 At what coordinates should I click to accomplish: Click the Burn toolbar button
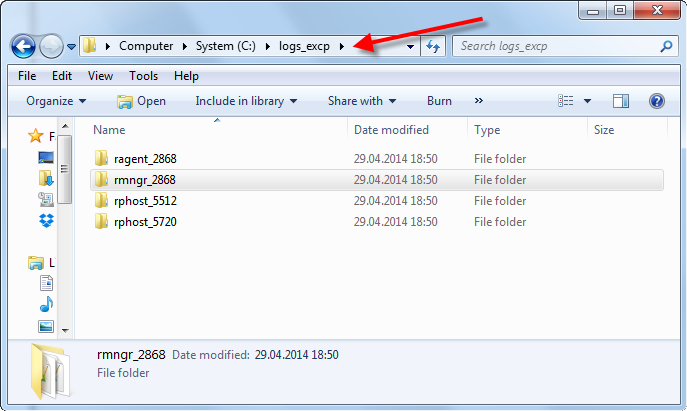[439, 101]
